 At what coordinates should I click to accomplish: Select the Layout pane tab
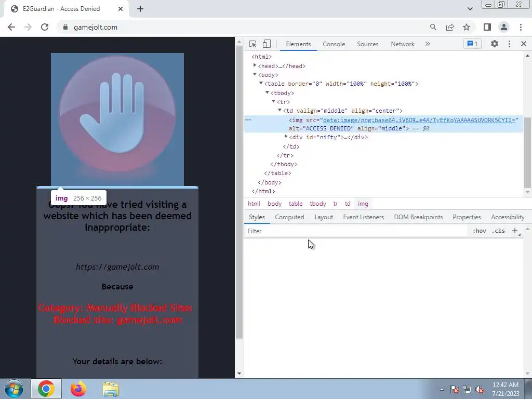pyautogui.click(x=324, y=217)
